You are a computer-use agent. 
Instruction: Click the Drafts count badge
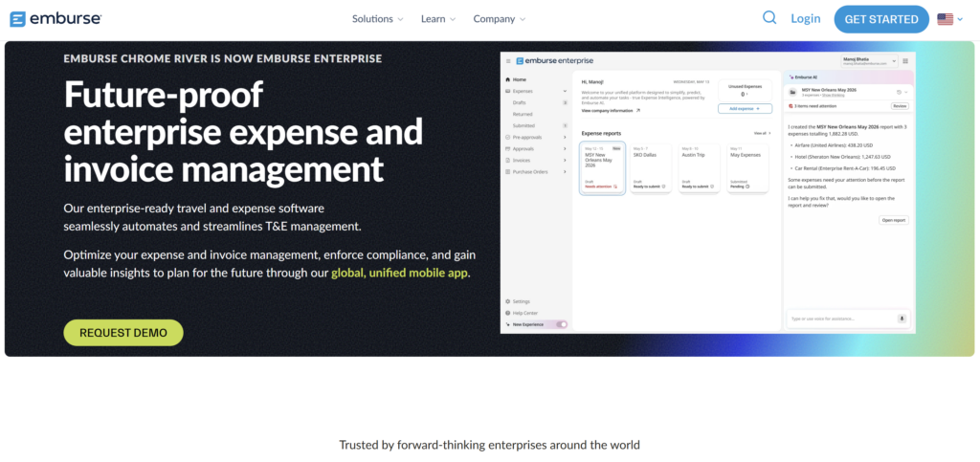click(565, 102)
